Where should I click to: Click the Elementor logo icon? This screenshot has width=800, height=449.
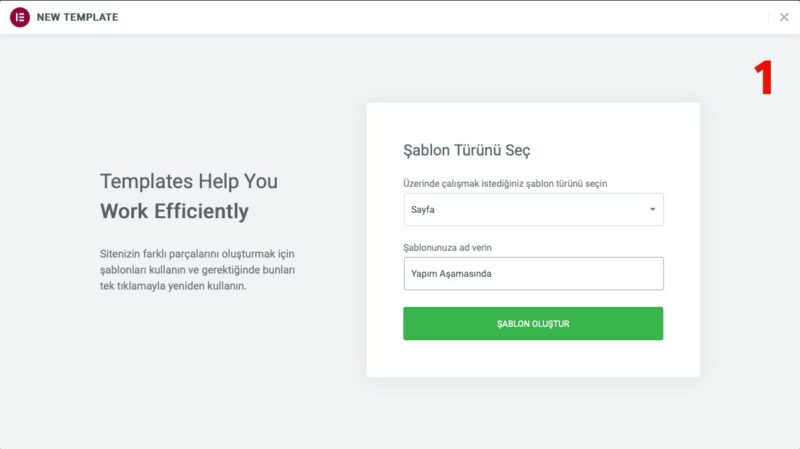pyautogui.click(x=19, y=17)
